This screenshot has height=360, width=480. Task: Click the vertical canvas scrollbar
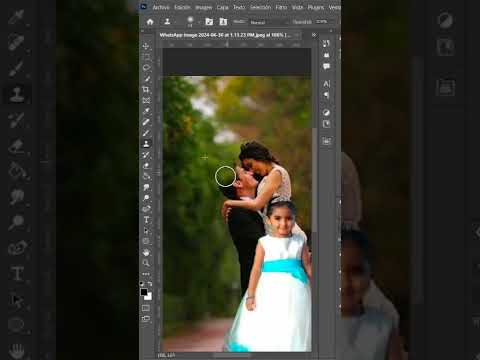coord(314,179)
